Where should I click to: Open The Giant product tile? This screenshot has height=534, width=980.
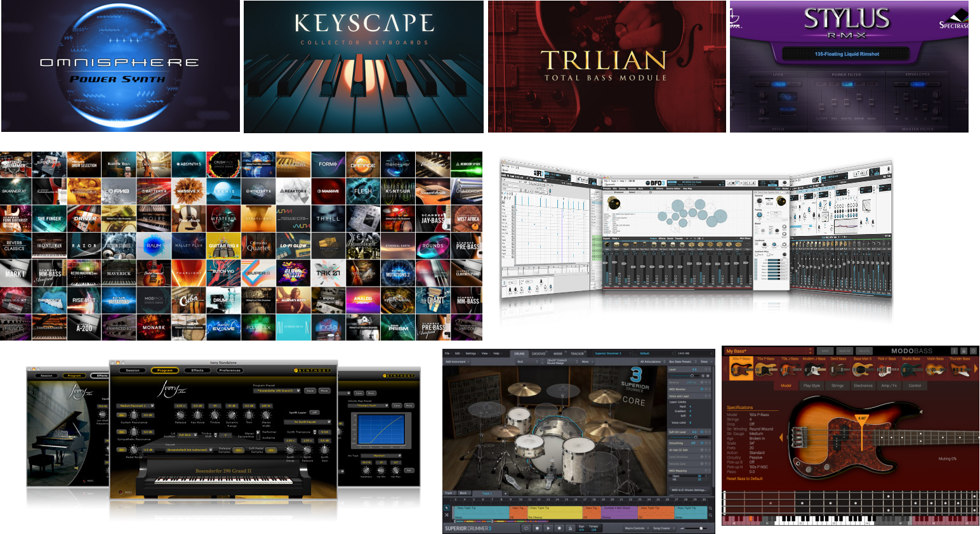[x=433, y=299]
